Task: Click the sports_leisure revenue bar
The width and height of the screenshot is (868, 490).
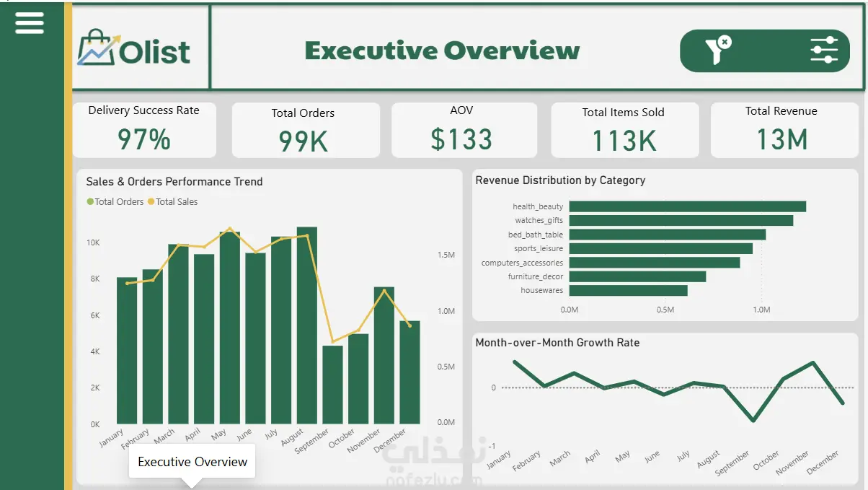Action: coord(660,248)
